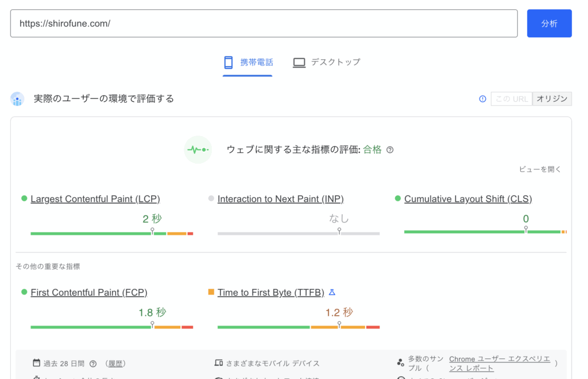Open Cumulative Layout Shift (CLS) link
Viewport: 588px width, 379px height.
click(x=468, y=199)
